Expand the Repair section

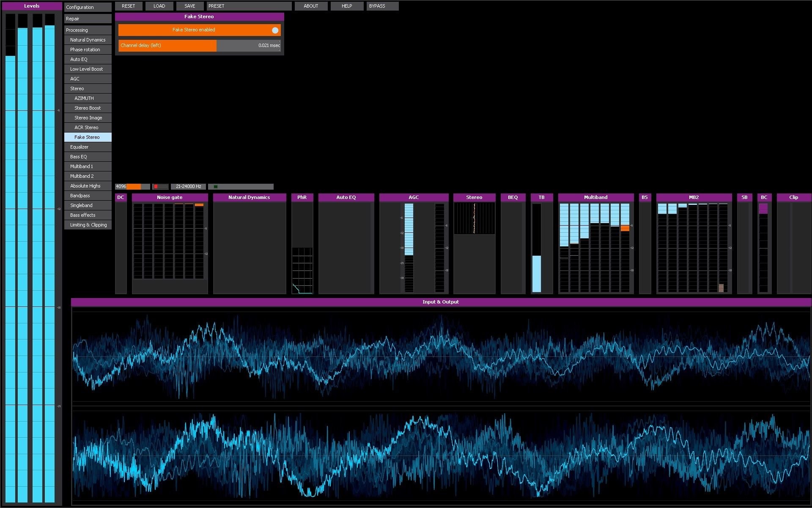coord(88,19)
